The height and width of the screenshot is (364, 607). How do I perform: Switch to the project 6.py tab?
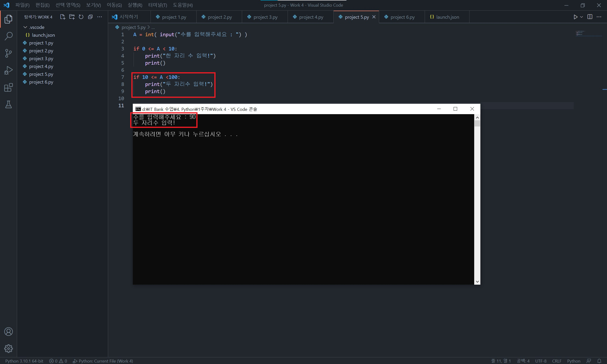(x=402, y=17)
